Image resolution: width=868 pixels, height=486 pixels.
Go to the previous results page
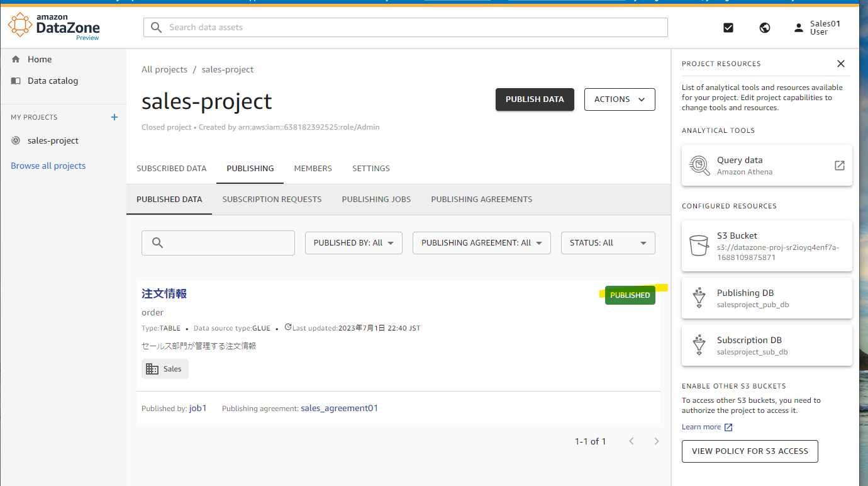point(632,441)
